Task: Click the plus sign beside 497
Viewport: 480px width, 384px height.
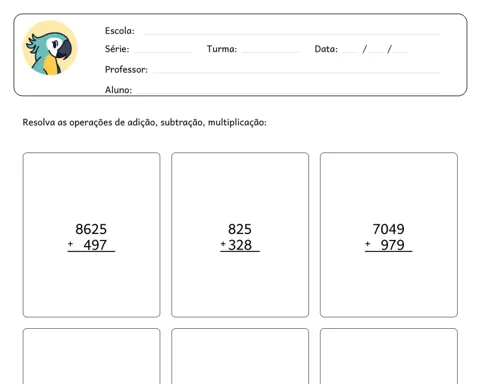Action: (70, 244)
